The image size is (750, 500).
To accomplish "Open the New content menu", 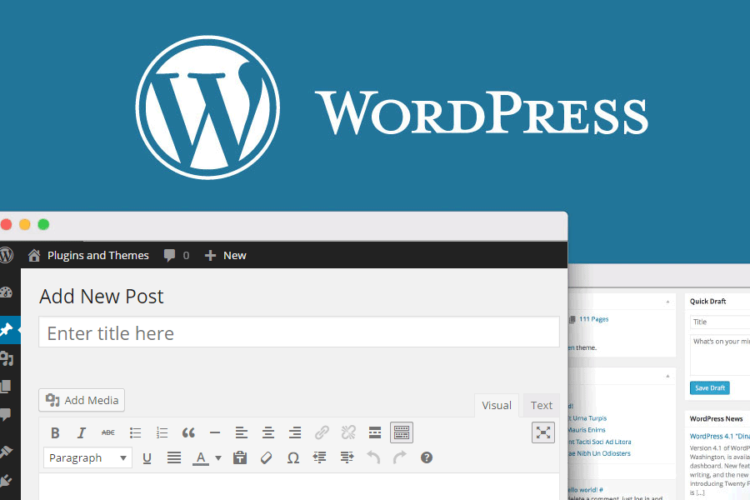I will point(225,256).
